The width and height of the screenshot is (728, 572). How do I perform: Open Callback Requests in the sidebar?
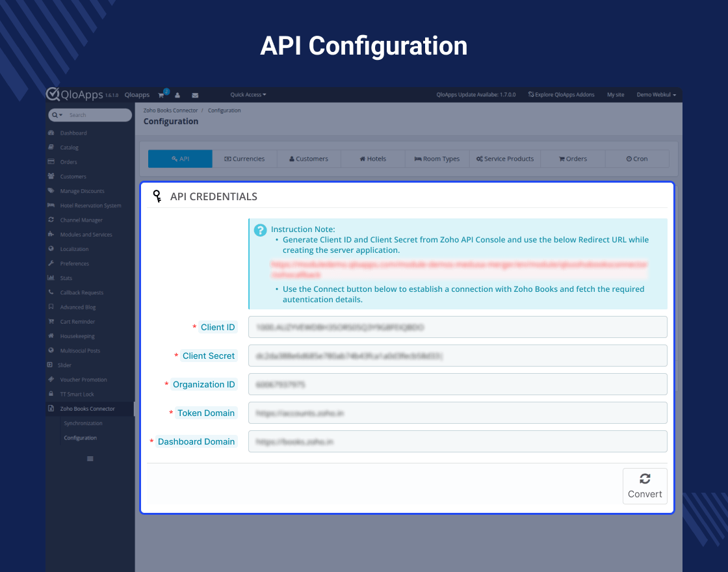coord(82,292)
